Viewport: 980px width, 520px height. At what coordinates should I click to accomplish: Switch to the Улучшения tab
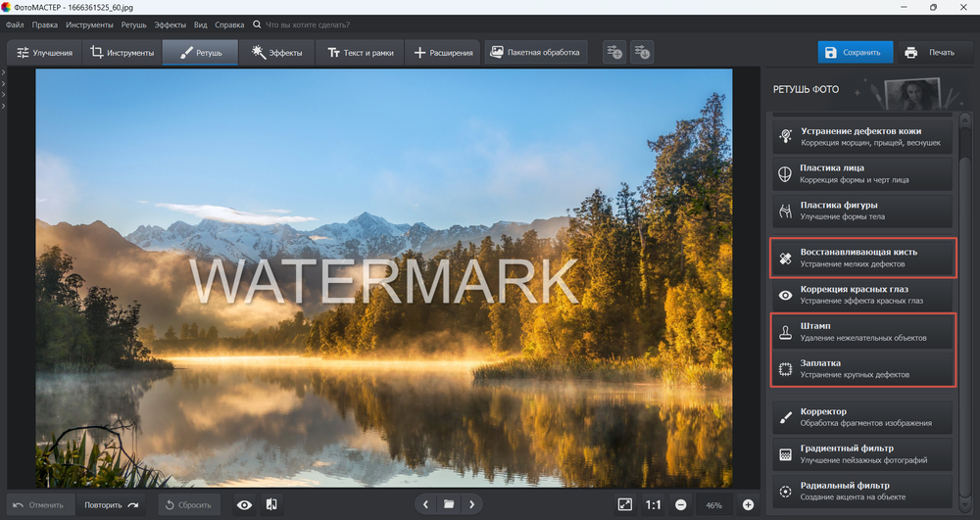click(44, 52)
